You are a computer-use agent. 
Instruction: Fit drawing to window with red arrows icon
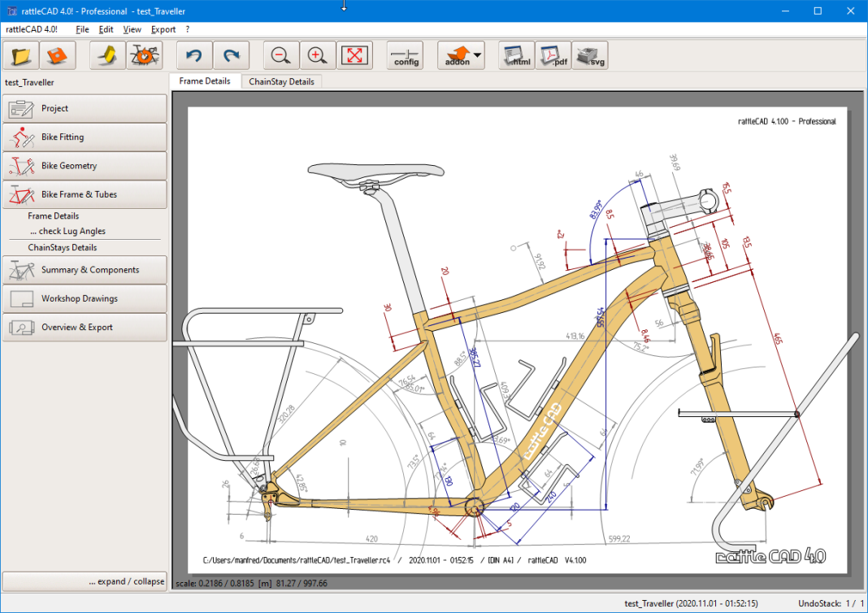[x=354, y=55]
